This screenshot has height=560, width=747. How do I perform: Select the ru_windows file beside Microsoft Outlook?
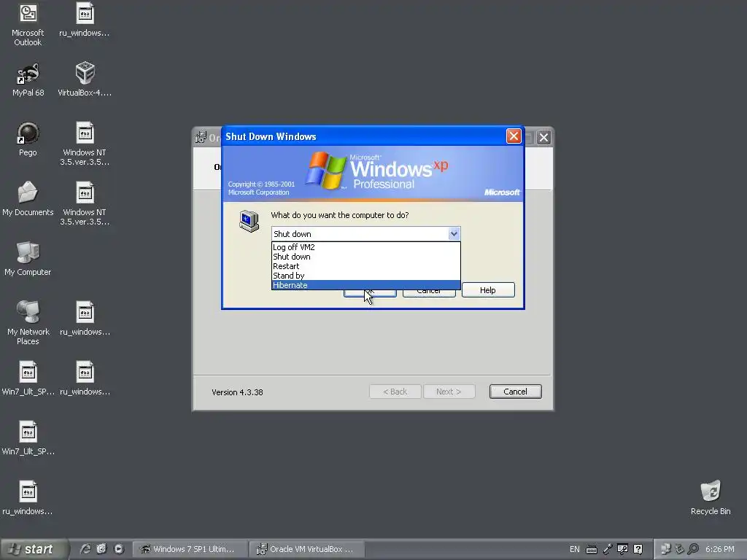coord(85,20)
